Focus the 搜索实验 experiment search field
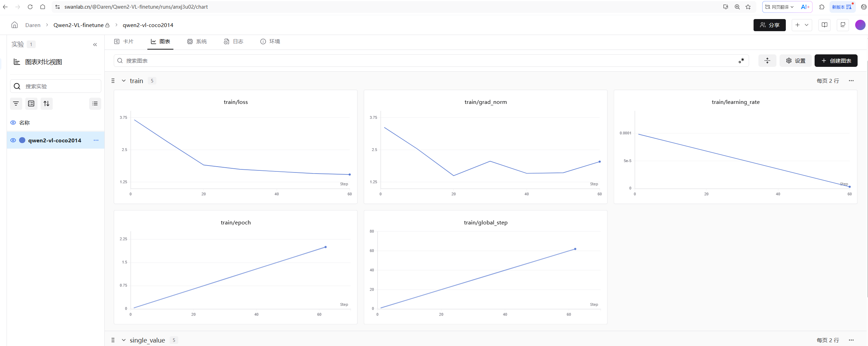The width and height of the screenshot is (868, 346). pyautogui.click(x=55, y=86)
